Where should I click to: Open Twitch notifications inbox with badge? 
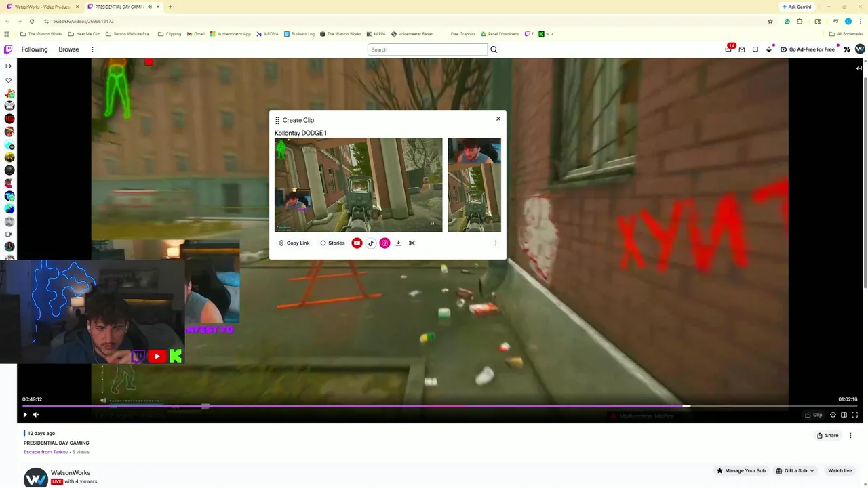[729, 49]
